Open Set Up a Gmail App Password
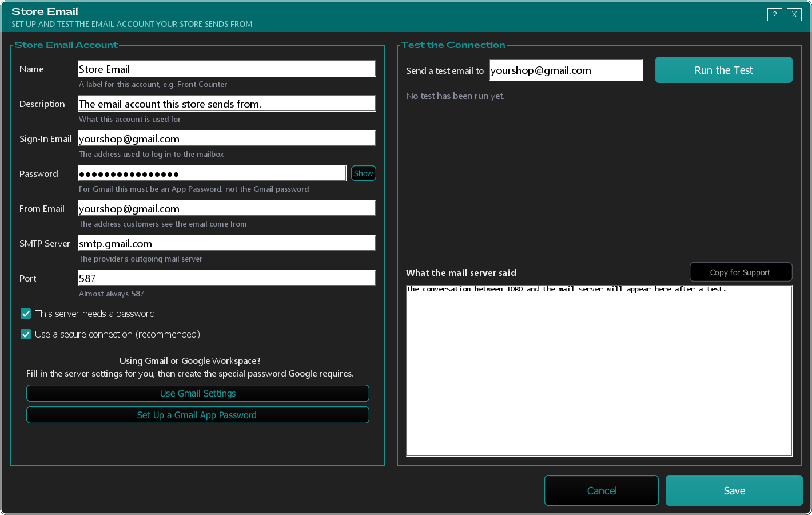This screenshot has width=812, height=515. point(198,415)
